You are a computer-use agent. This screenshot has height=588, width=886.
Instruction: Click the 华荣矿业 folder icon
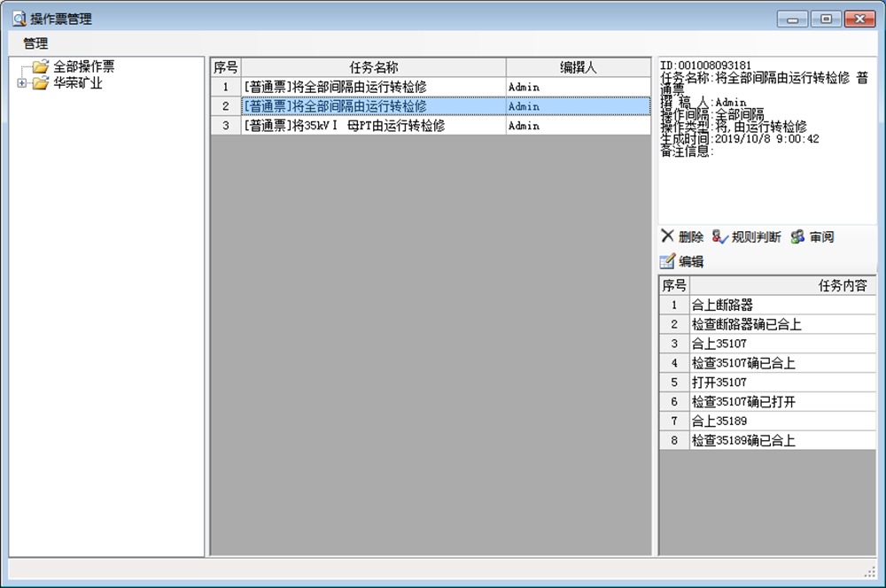tap(40, 83)
